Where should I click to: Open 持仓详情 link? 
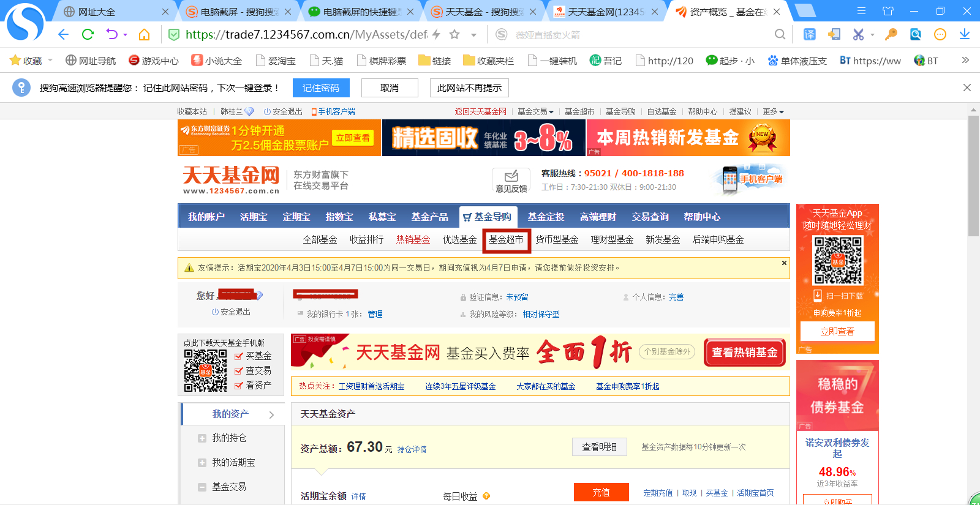click(412, 449)
